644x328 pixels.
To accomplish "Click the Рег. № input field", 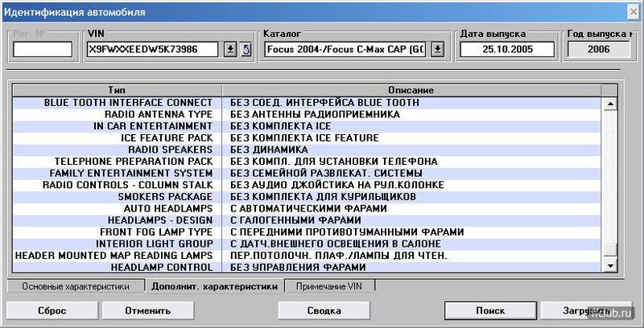I will tap(43, 50).
